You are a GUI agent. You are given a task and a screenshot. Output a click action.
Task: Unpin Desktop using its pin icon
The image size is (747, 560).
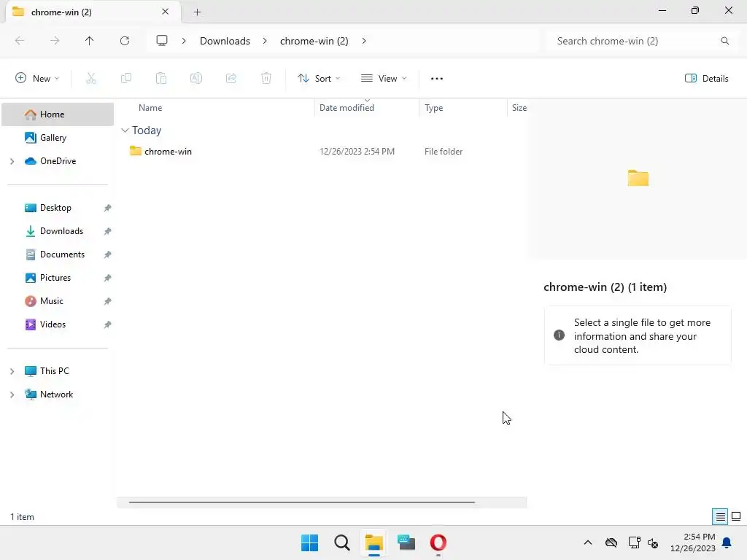[x=108, y=208]
